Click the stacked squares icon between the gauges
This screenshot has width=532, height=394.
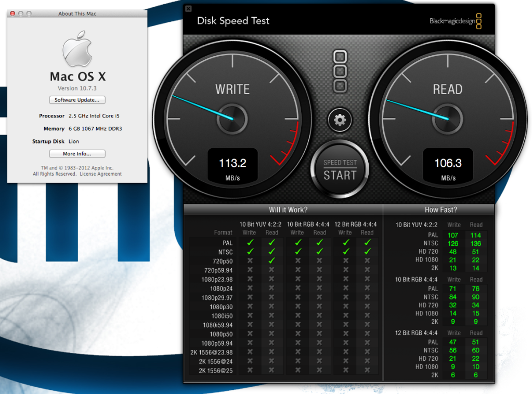[x=340, y=72]
